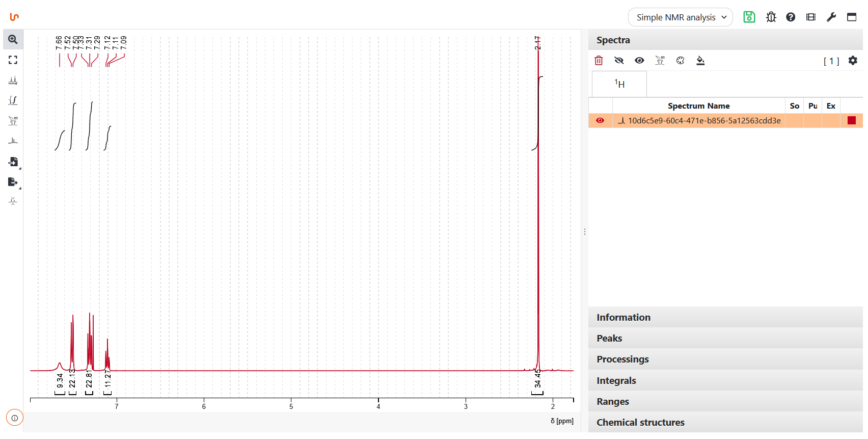The image size is (868, 439).
Task: Expand the Chemical structures section
Action: [640, 423]
